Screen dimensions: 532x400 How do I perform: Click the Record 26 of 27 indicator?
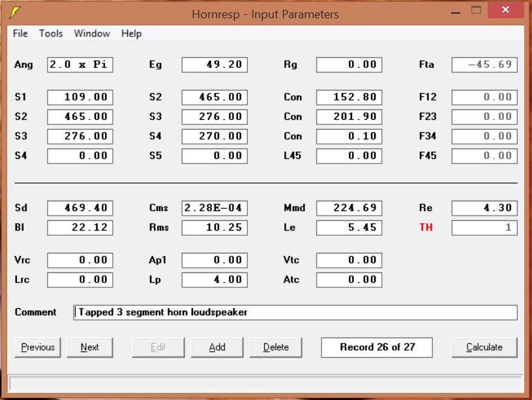point(377,347)
